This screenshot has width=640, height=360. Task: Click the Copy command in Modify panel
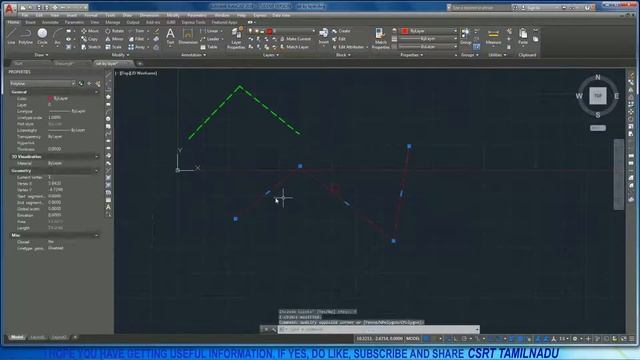[x=90, y=39]
